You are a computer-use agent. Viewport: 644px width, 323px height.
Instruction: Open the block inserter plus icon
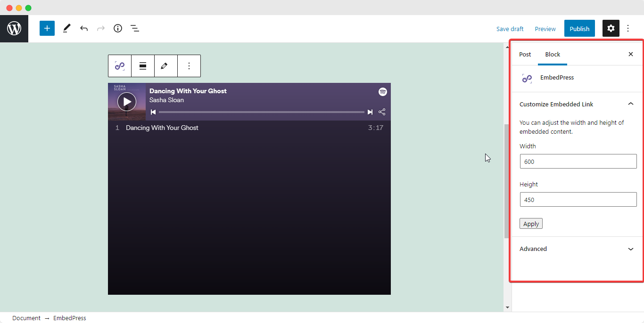click(x=47, y=28)
